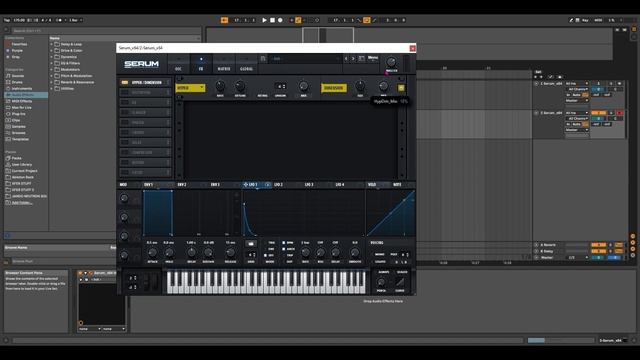
Task: Enable the Delay effect slot
Action: (x=125, y=142)
